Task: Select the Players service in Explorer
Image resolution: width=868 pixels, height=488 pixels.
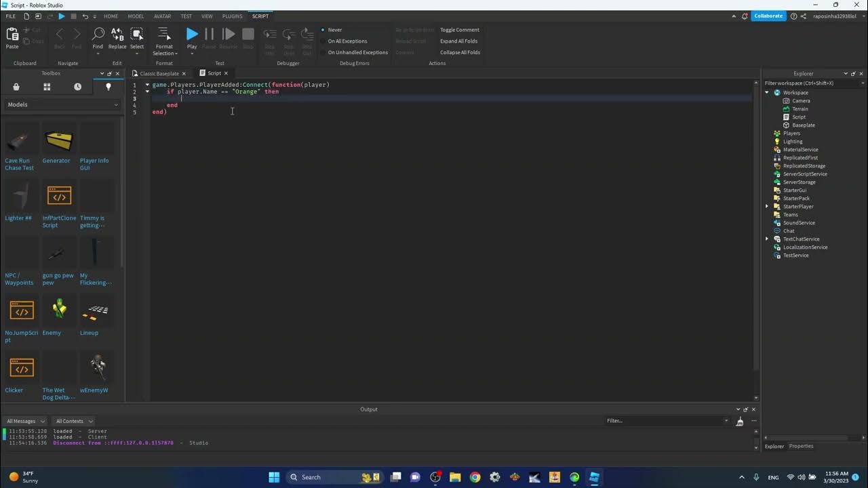Action: click(791, 134)
